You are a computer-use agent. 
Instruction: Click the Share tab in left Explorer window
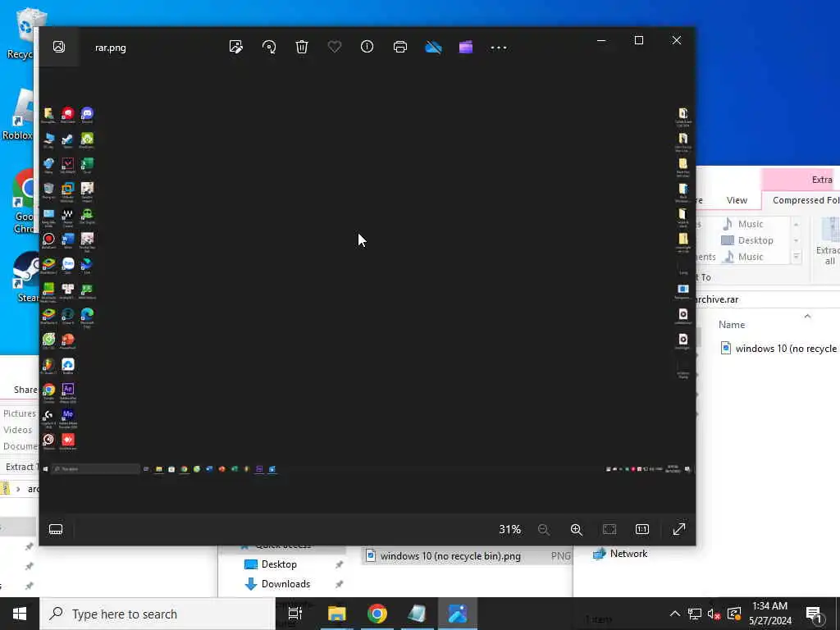pos(25,390)
